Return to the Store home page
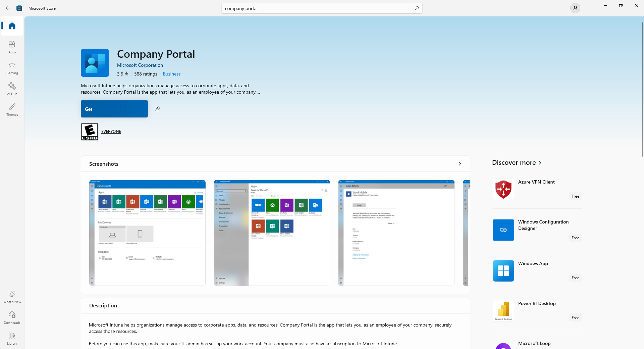Image resolution: width=644 pixels, height=349 pixels. pyautogui.click(x=12, y=26)
